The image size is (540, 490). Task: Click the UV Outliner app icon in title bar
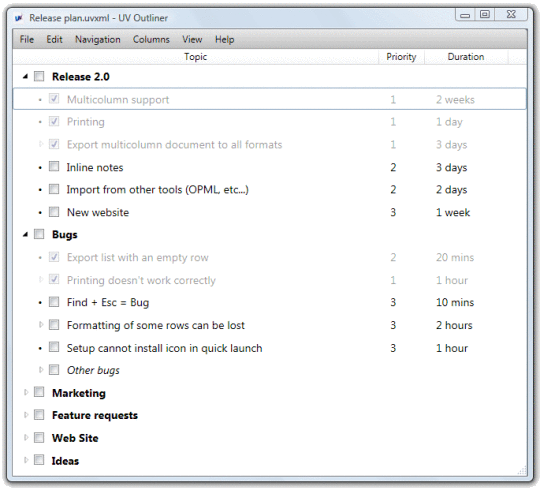[19, 18]
